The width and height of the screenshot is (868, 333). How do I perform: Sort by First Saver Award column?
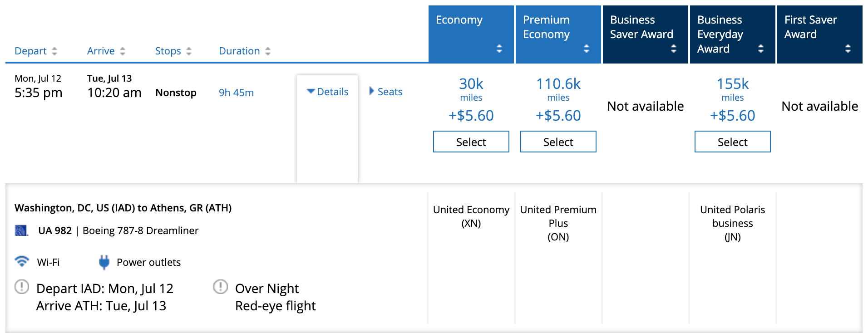coord(848,49)
